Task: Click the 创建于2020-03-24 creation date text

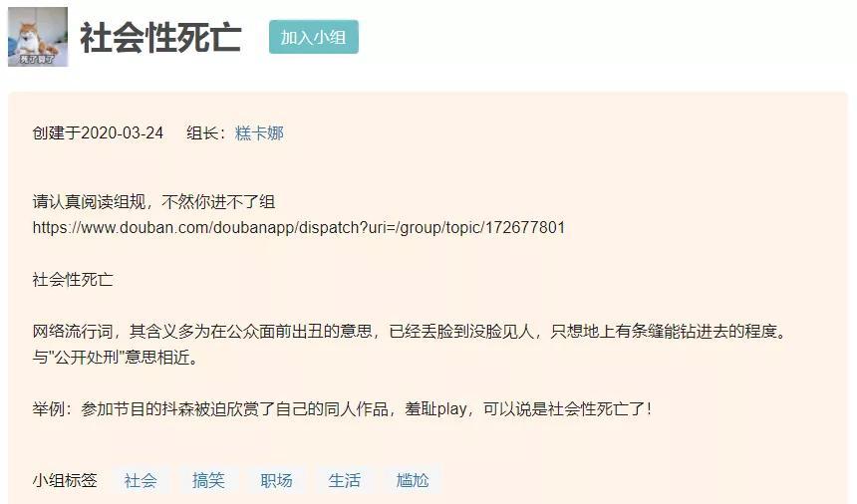Action: (x=98, y=133)
